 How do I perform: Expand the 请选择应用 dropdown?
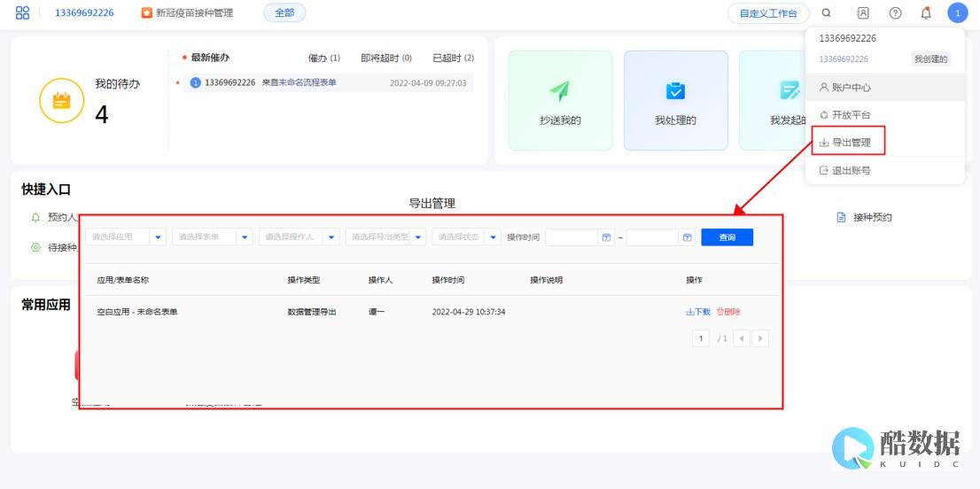pos(158,237)
